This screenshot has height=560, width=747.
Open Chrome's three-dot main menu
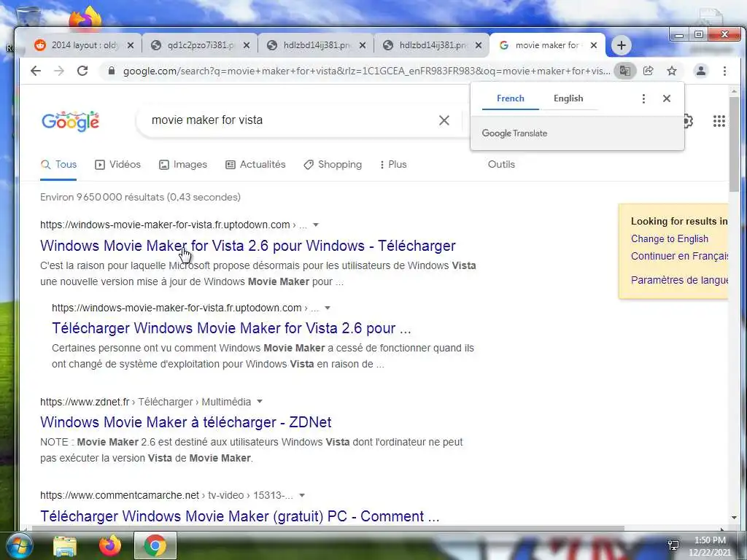tap(724, 71)
